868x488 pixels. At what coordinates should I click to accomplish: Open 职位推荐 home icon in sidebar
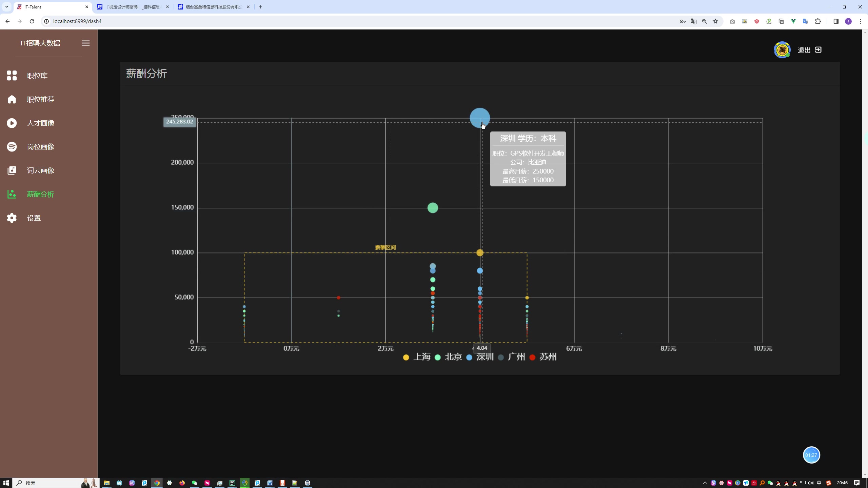point(12,99)
